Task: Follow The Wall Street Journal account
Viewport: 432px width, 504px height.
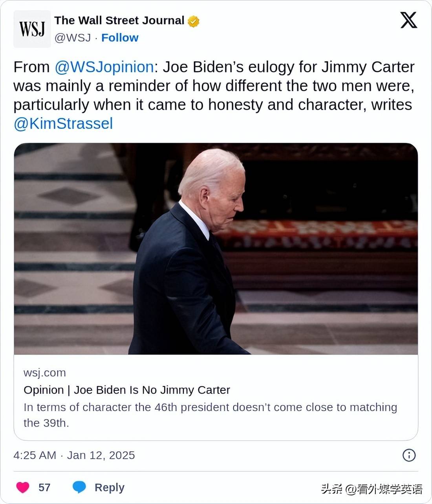Action: (x=120, y=38)
